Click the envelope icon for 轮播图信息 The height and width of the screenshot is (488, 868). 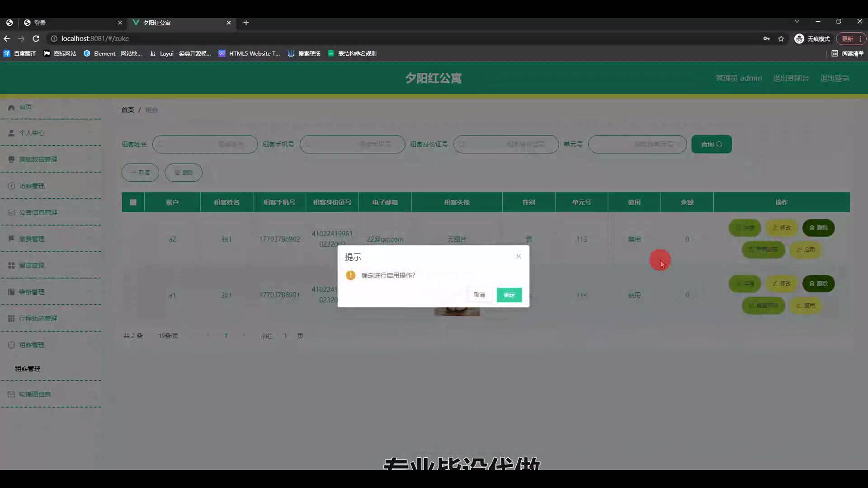(11, 394)
